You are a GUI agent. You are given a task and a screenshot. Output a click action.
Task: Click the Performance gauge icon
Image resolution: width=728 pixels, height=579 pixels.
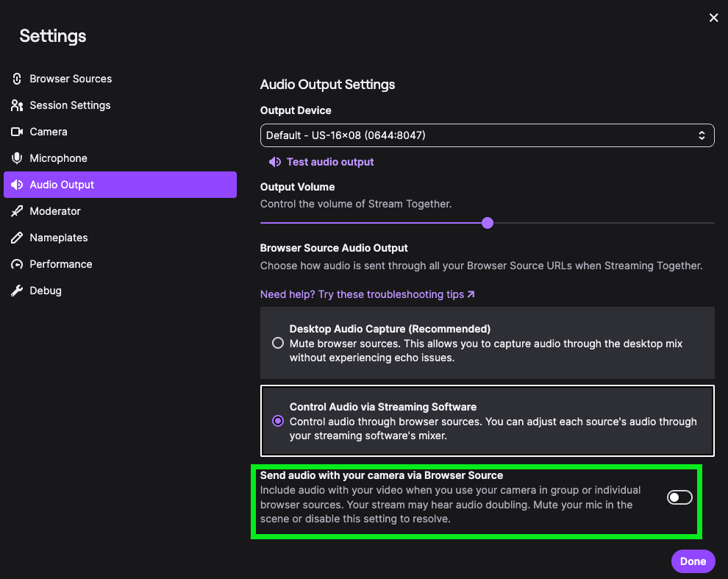tap(17, 264)
